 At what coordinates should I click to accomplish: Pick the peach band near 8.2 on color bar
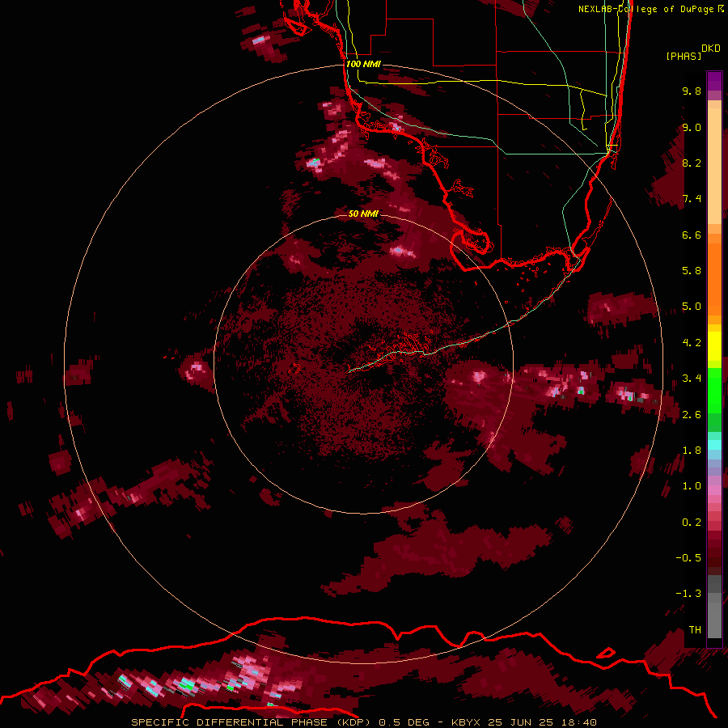coord(714,166)
